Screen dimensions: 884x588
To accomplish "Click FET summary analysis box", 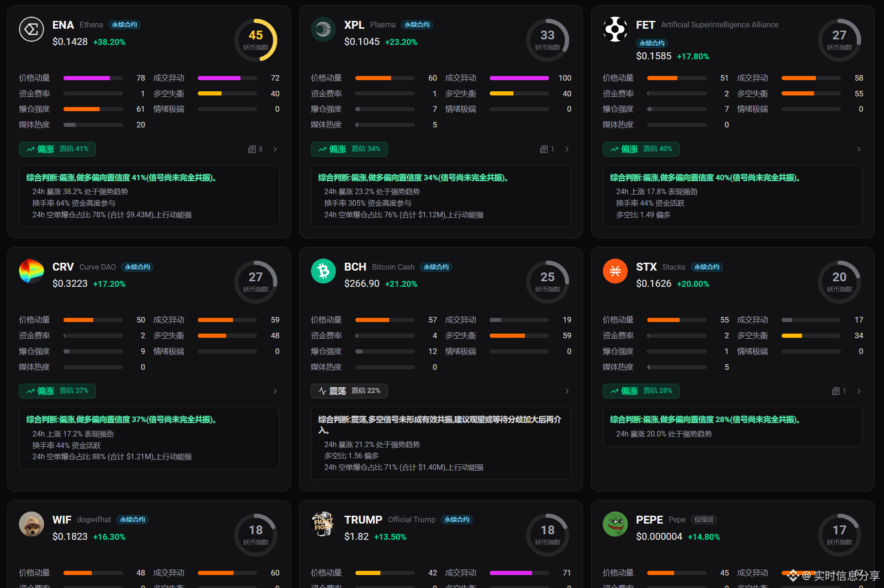I will (x=733, y=196).
